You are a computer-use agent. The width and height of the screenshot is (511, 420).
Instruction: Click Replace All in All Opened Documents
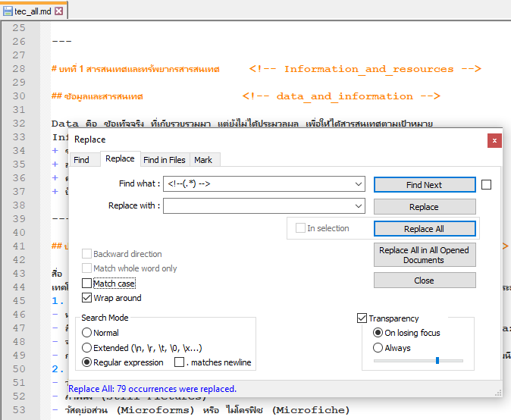tap(424, 255)
